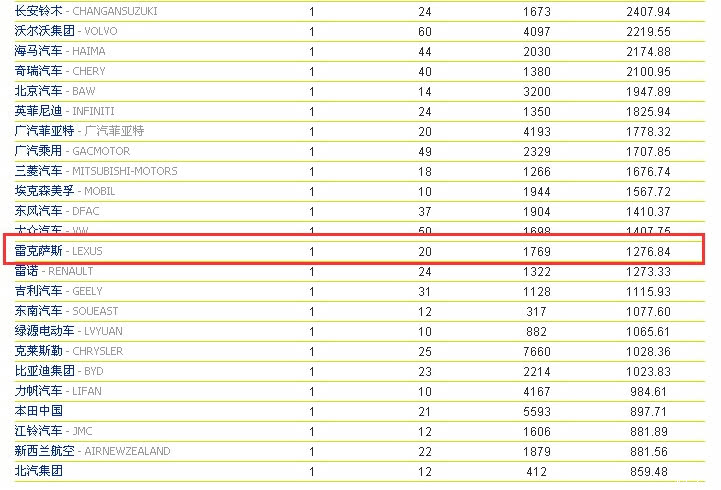Open the 北汽集团 brand link
Screen dimensions: 721x490
tap(39, 471)
